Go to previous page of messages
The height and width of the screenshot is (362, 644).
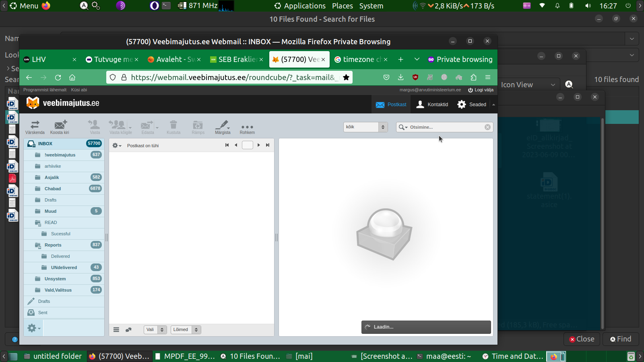click(x=236, y=145)
